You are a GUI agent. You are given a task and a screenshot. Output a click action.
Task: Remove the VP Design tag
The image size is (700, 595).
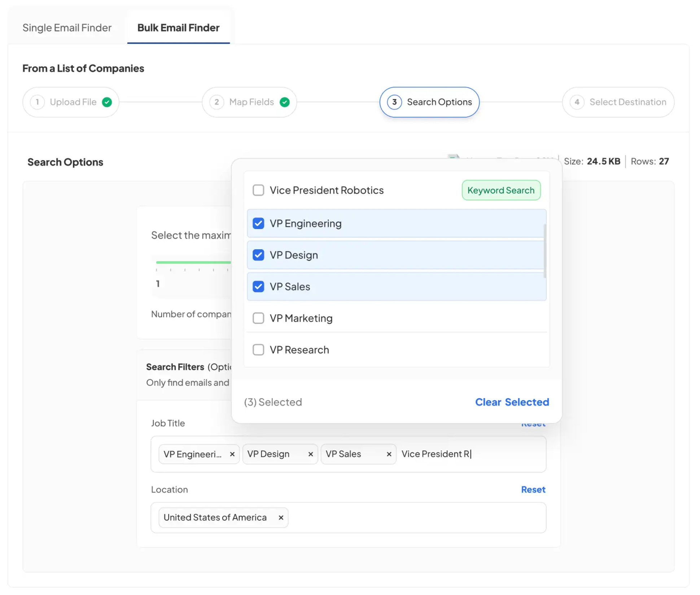point(310,454)
